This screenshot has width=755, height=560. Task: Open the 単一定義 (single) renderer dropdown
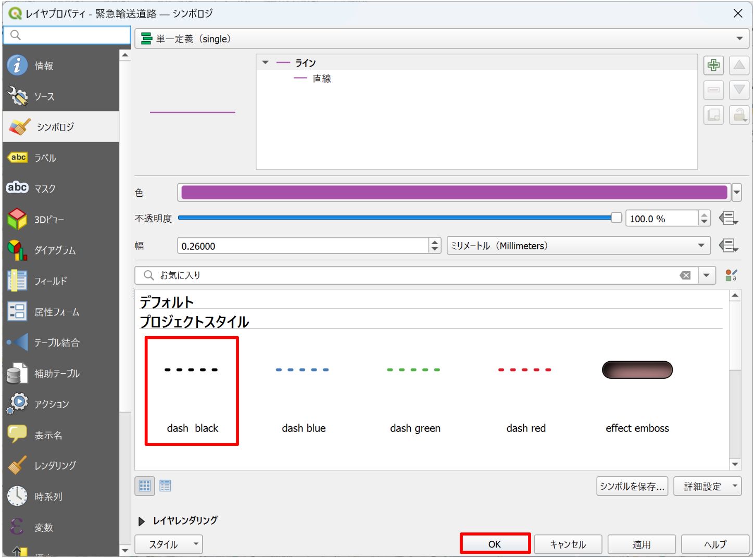442,39
